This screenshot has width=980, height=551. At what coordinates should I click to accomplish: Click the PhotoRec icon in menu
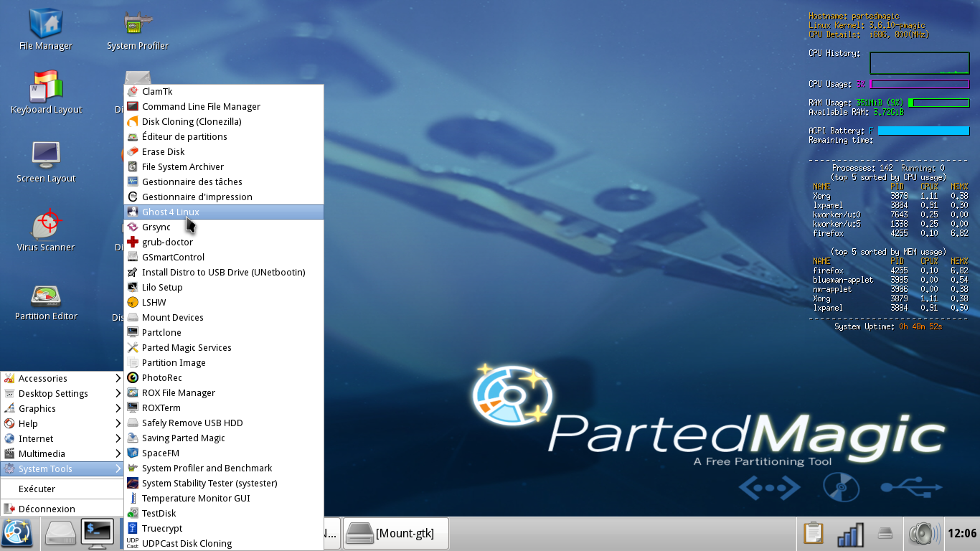(133, 377)
